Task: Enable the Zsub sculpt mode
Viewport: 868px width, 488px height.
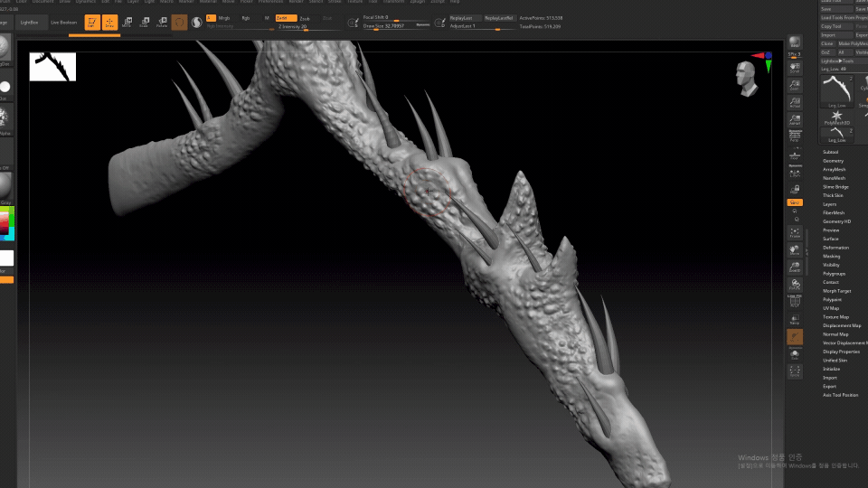Action: tap(305, 17)
